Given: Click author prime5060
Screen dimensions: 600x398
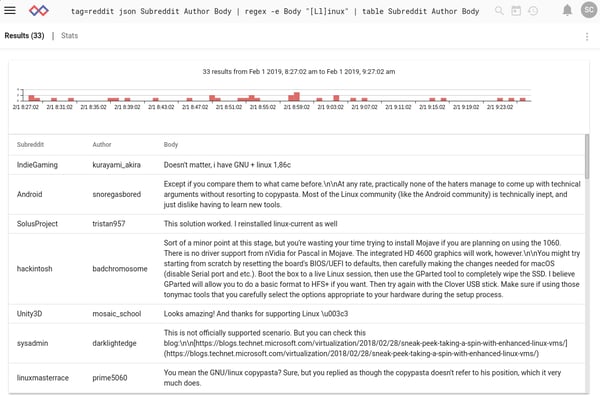Looking at the screenshot, I should click(110, 378).
